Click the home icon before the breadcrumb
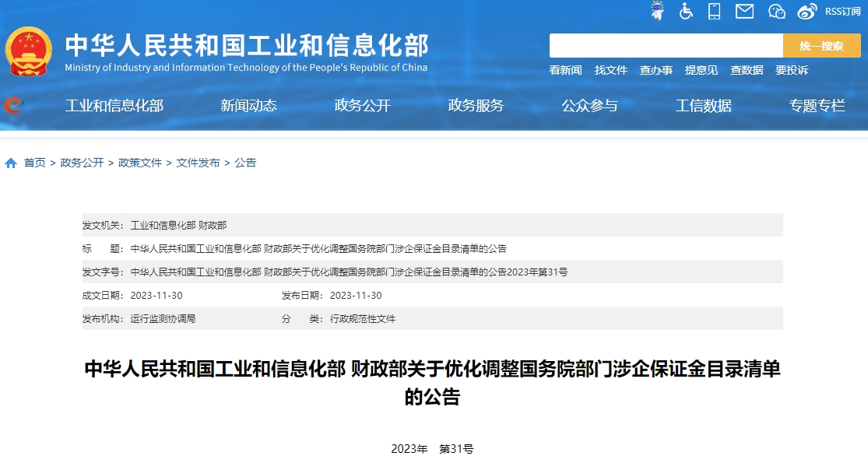 pyautogui.click(x=11, y=163)
